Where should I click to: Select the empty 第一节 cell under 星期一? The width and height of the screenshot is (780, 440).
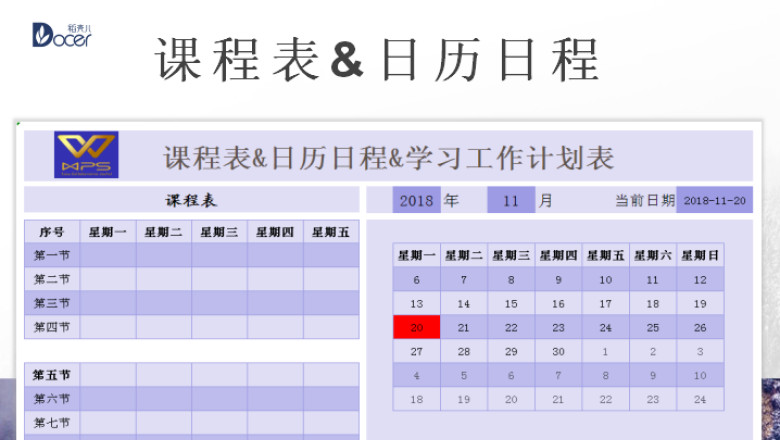pyautogui.click(x=107, y=255)
